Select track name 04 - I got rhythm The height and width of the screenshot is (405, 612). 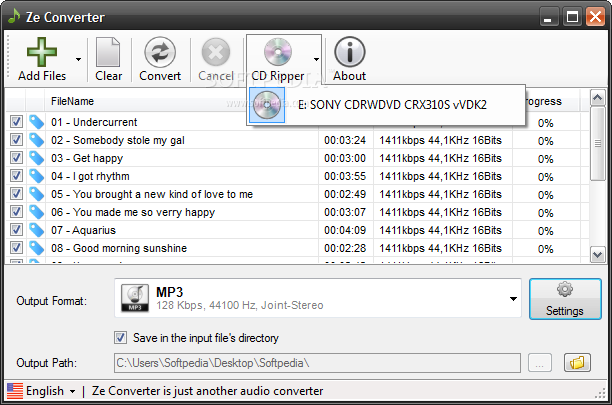[x=90, y=176]
